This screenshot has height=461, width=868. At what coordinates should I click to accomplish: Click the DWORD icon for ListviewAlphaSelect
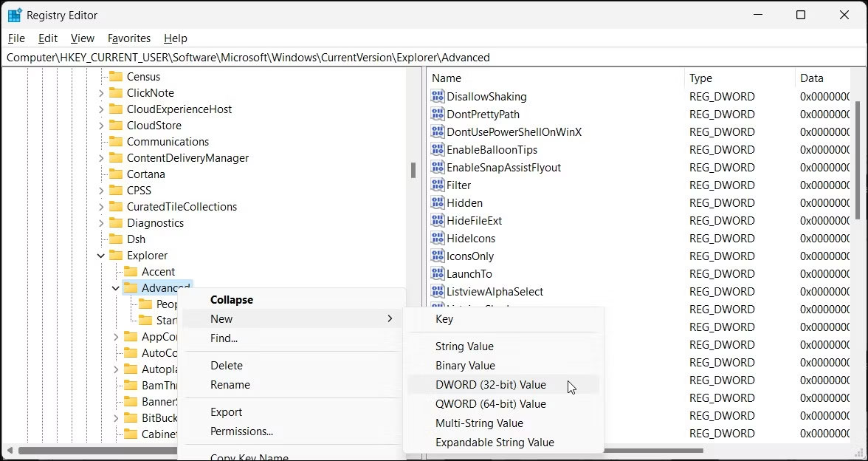pyautogui.click(x=438, y=291)
